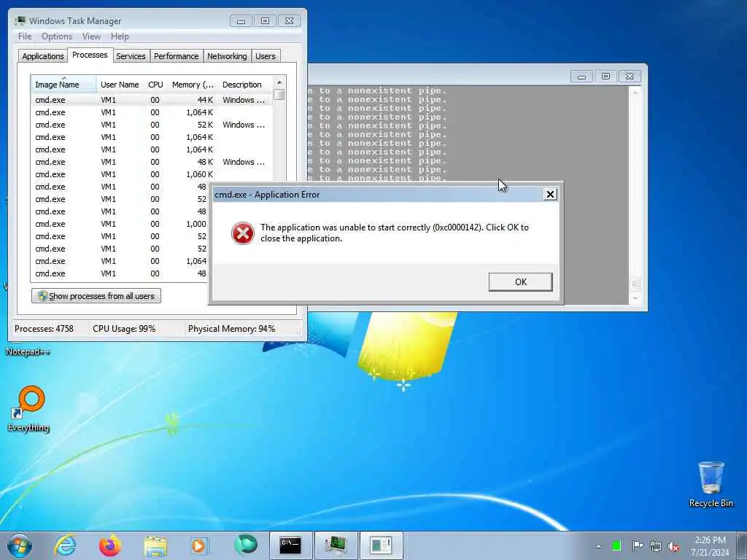This screenshot has width=747, height=560.
Task: Click the green orb app on taskbar
Action: tap(245, 545)
